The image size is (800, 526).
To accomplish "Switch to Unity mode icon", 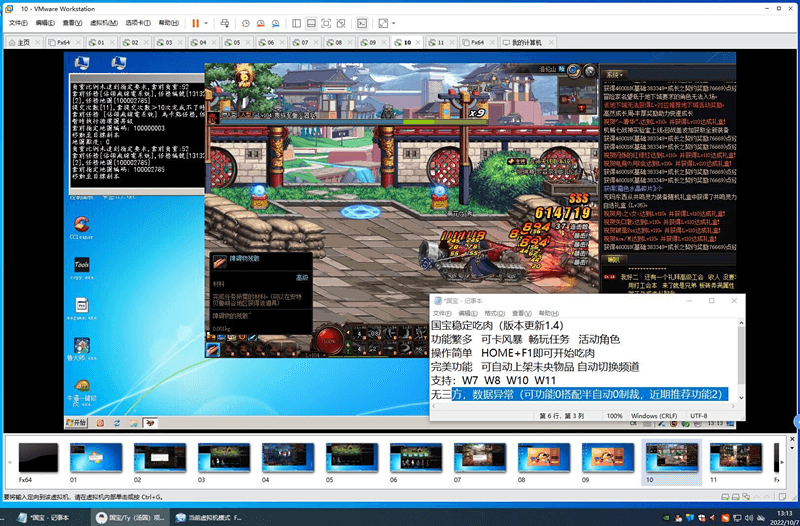I will tap(341, 23).
